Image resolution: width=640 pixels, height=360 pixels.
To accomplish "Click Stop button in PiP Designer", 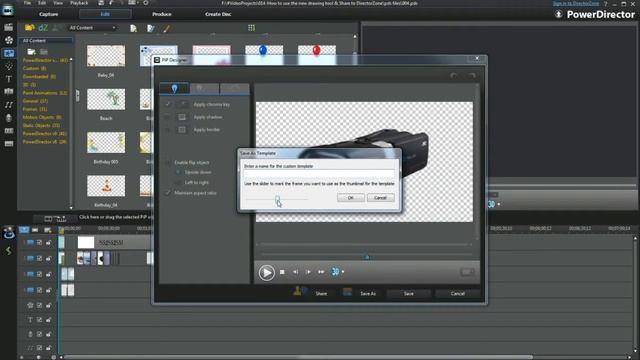I will [282, 272].
